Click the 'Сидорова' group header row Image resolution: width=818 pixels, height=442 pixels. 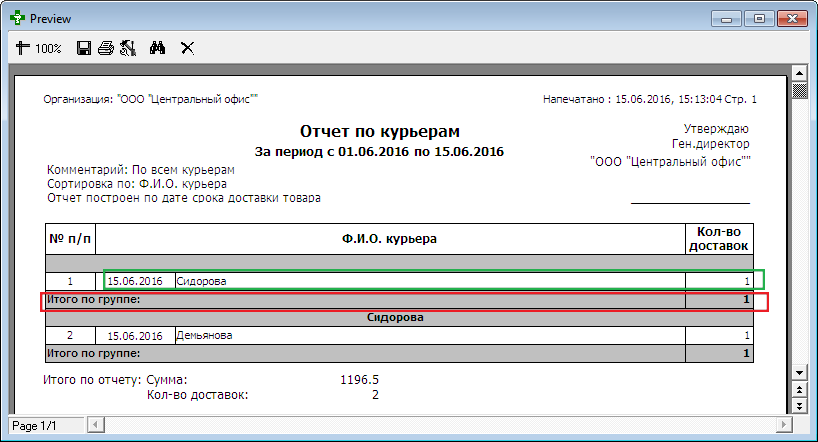pyautogui.click(x=399, y=318)
